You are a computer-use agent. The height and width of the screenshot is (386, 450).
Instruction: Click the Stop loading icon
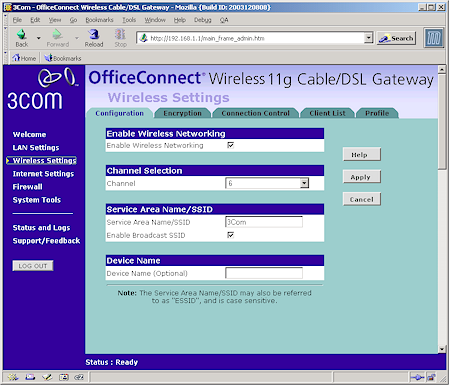click(120, 34)
